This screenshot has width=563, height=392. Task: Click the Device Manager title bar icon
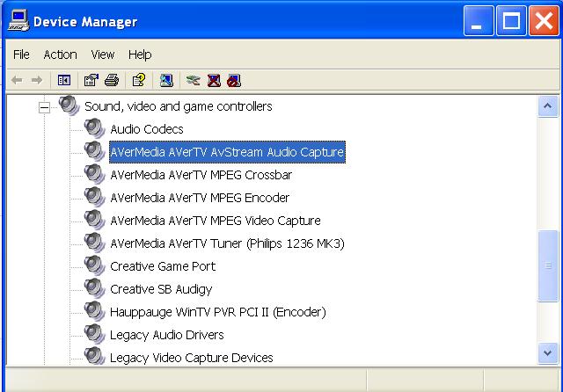pyautogui.click(x=18, y=21)
